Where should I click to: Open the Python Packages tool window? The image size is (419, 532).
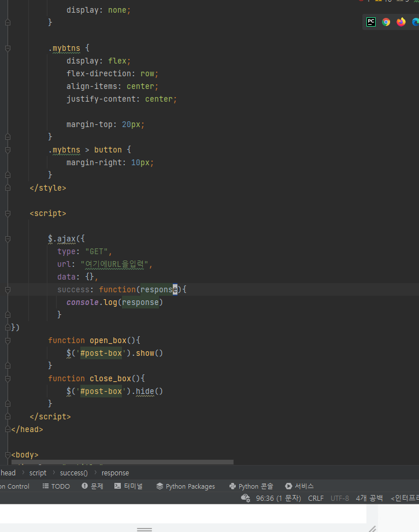(186, 486)
